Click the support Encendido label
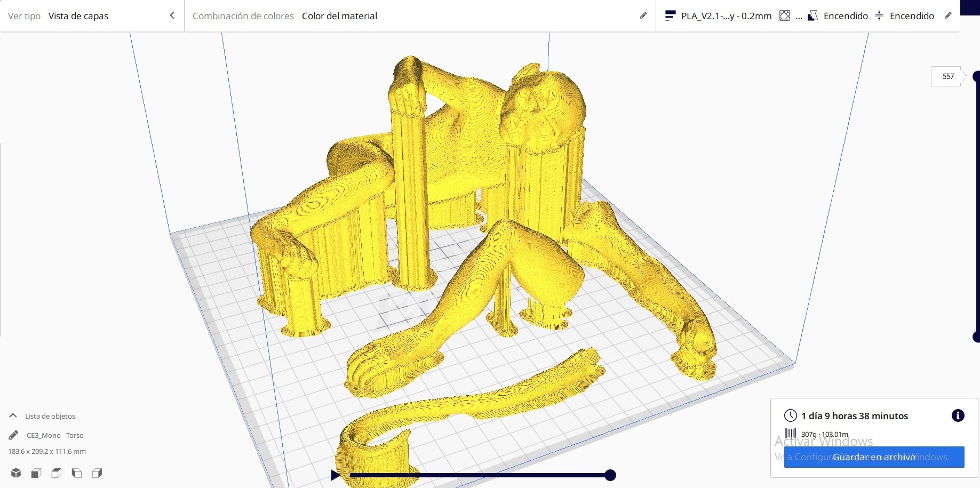This screenshot has height=488, width=980. (x=846, y=16)
